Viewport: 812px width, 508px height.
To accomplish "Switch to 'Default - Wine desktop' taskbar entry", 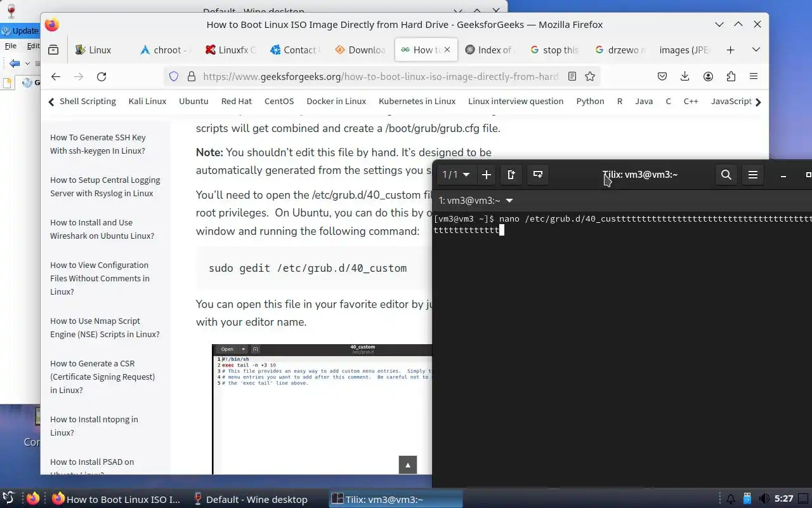I will (x=250, y=499).
